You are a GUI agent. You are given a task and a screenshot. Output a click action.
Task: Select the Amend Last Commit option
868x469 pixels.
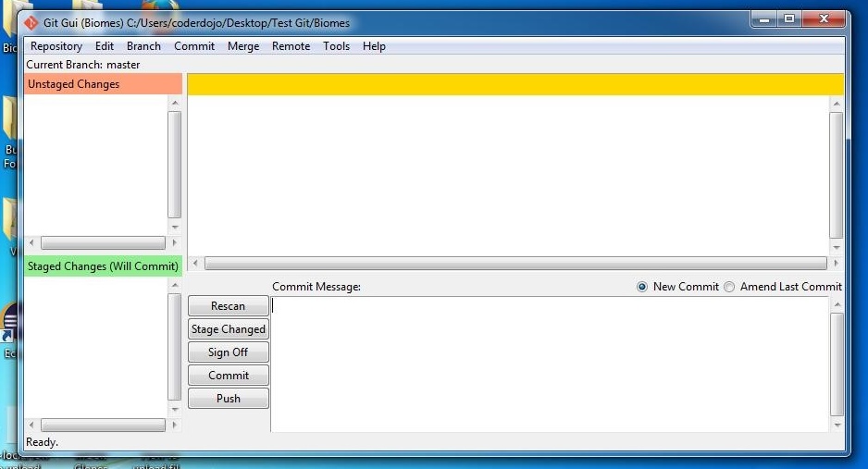(729, 287)
